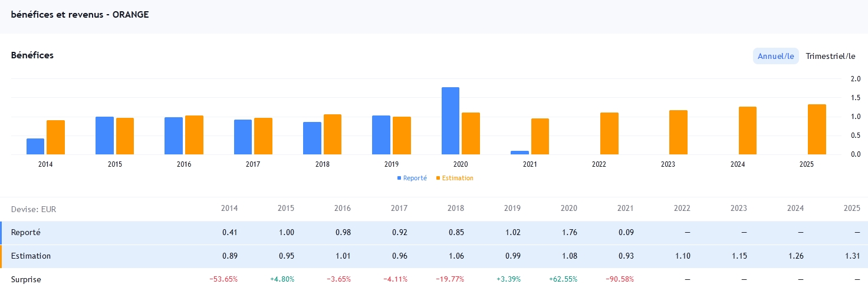Click the small blue 2021 reported bar
The height and width of the screenshot is (294, 868).
pyautogui.click(x=520, y=153)
